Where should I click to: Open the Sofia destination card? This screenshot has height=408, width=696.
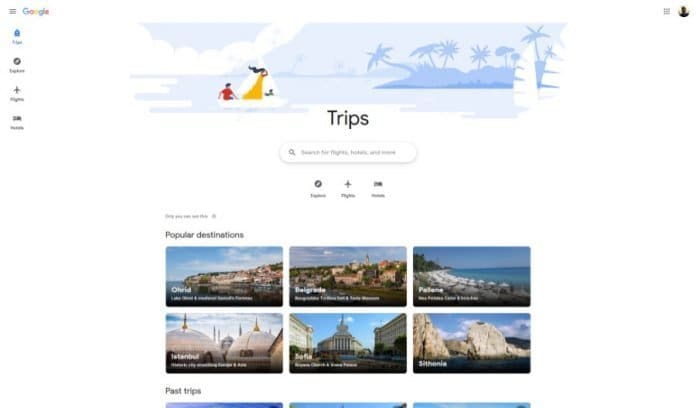(x=348, y=343)
